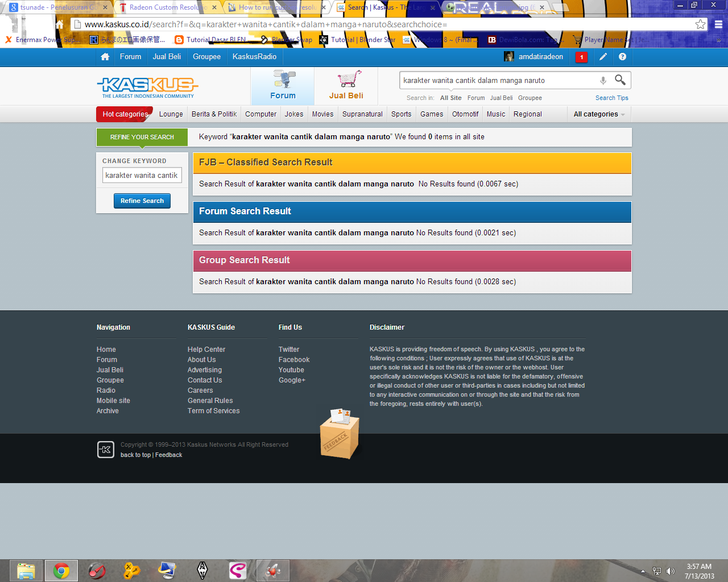Click the amdatiradeon username link
This screenshot has width=728, height=582.
point(540,57)
